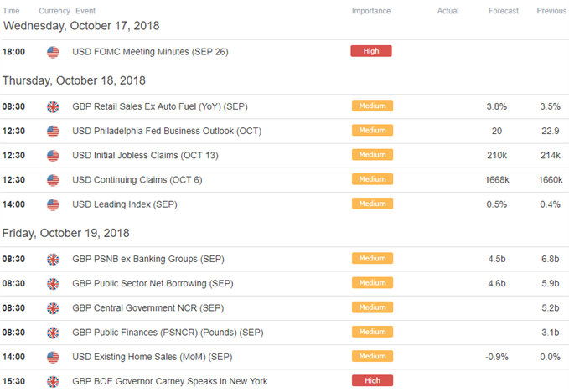Viewport: 569px width, 392px height.
Task: Click the US flag beside Philadelphia Fed Business Outlook
Action: pyautogui.click(x=53, y=132)
